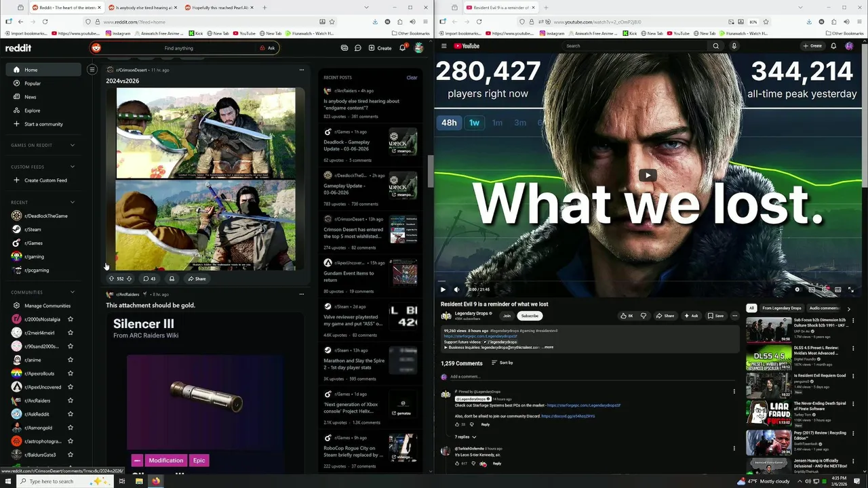Favorite the r/Apexrollouts community star
The image size is (868, 488).
71,373
